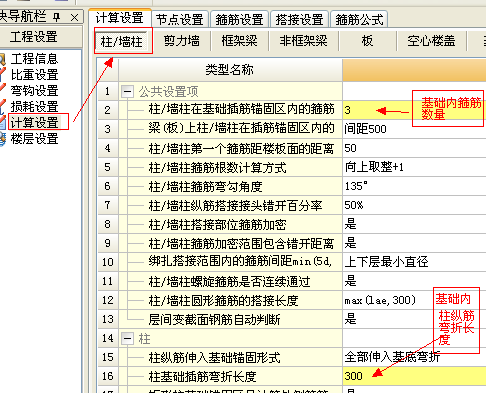Select 计算设置 in the sidebar
Viewport: 486px width, 393px height.
pos(34,123)
